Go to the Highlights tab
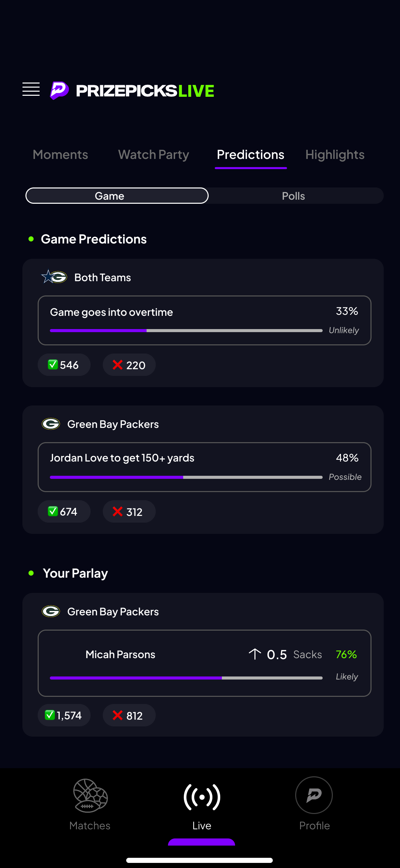The width and height of the screenshot is (400, 868). 335,155
